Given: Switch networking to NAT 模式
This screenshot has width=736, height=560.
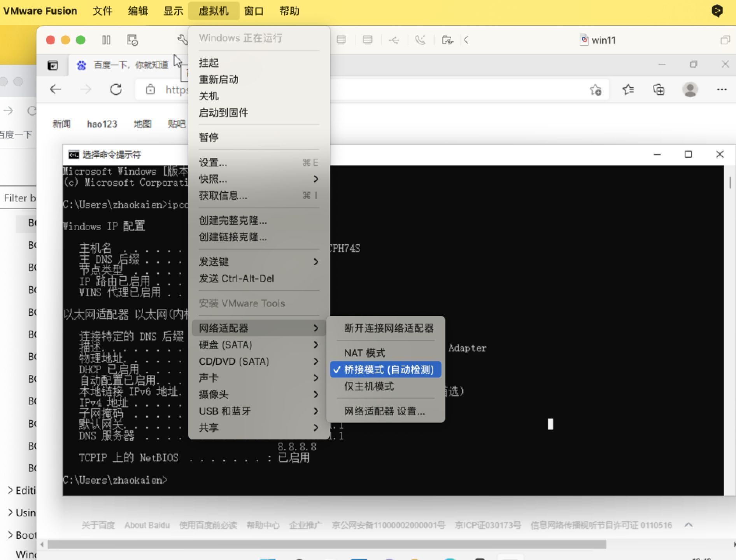Looking at the screenshot, I should coord(364,353).
